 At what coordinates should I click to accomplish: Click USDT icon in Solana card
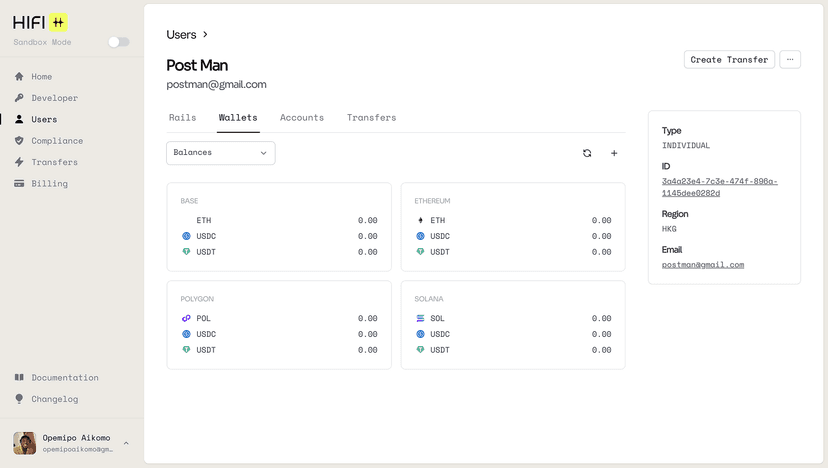pos(420,350)
